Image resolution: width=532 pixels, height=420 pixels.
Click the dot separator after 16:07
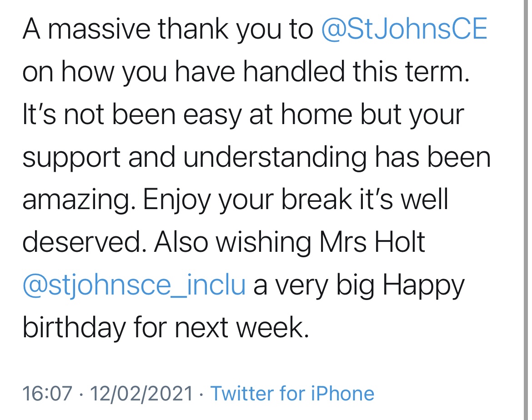point(81,395)
